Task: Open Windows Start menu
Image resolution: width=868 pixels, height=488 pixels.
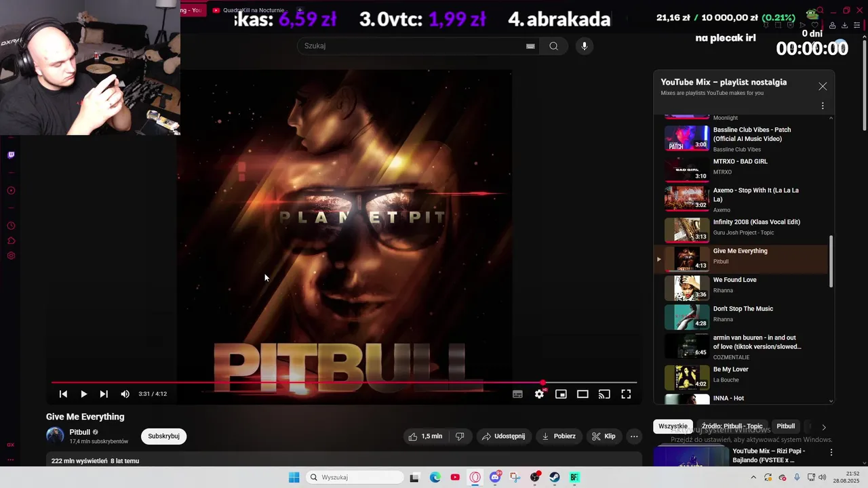Action: (x=294, y=477)
